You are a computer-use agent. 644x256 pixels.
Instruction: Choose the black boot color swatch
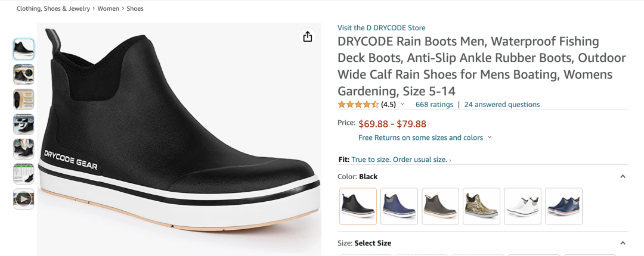pos(358,207)
